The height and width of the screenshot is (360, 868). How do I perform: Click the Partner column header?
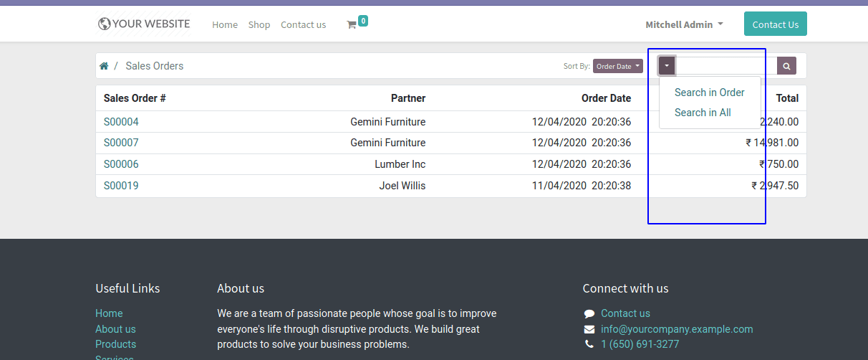pos(408,98)
